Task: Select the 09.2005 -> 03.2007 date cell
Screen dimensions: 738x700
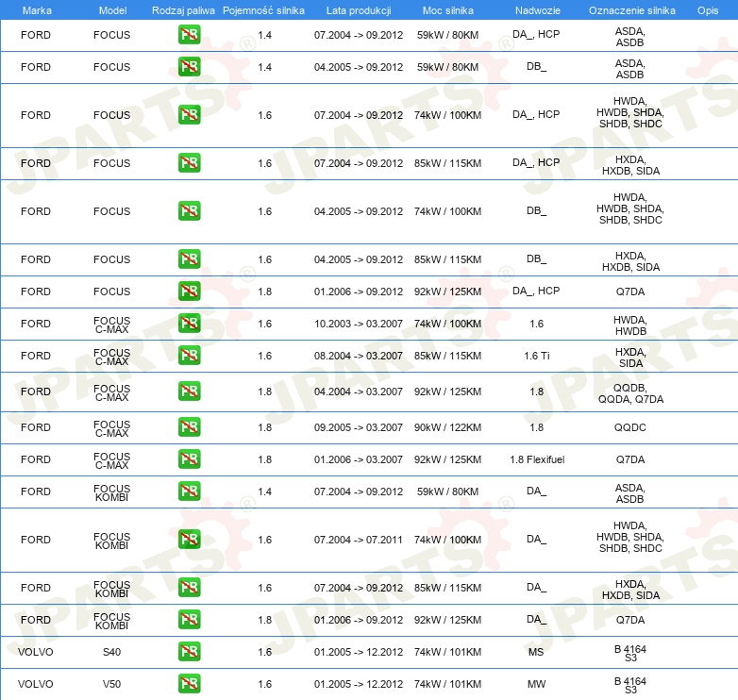Action: tap(359, 427)
